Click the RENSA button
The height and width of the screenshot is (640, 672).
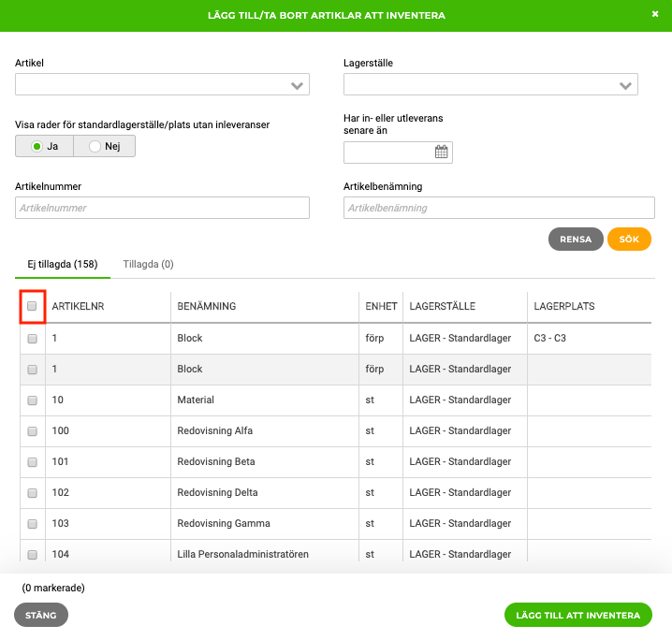click(576, 239)
